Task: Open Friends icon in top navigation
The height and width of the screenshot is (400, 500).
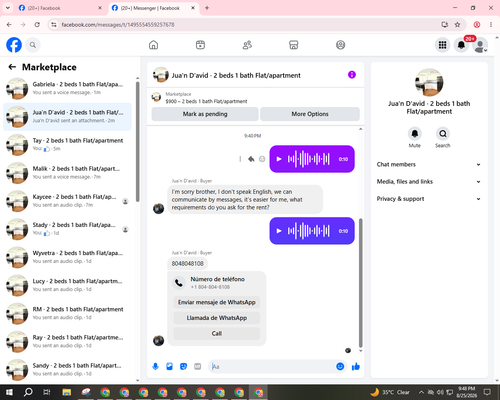Action: point(247,45)
